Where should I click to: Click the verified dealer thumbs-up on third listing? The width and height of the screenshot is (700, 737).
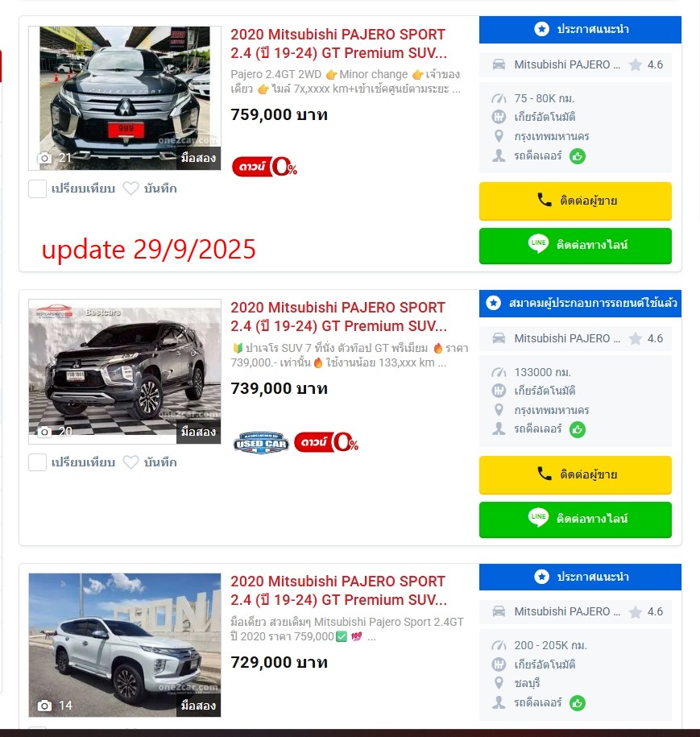(578, 703)
